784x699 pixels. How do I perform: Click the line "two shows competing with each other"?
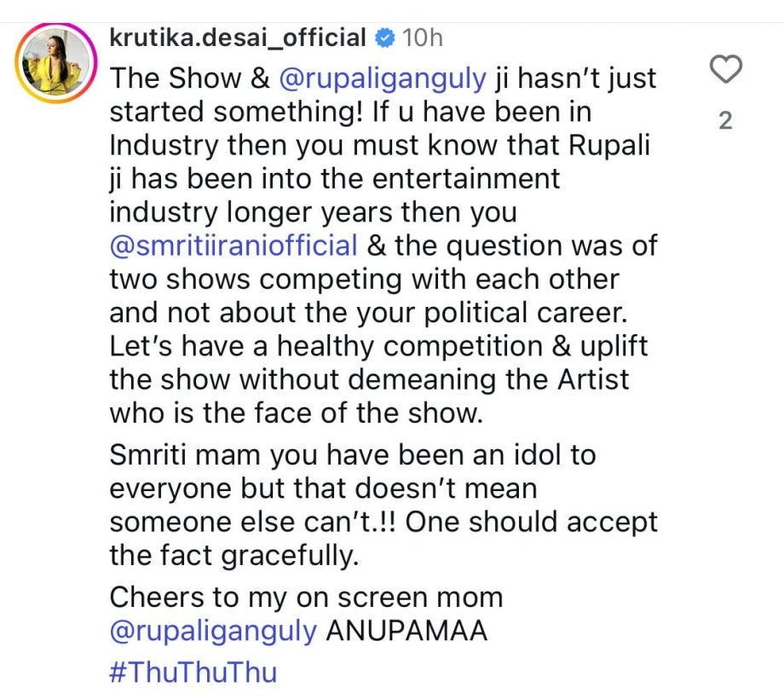(364, 279)
